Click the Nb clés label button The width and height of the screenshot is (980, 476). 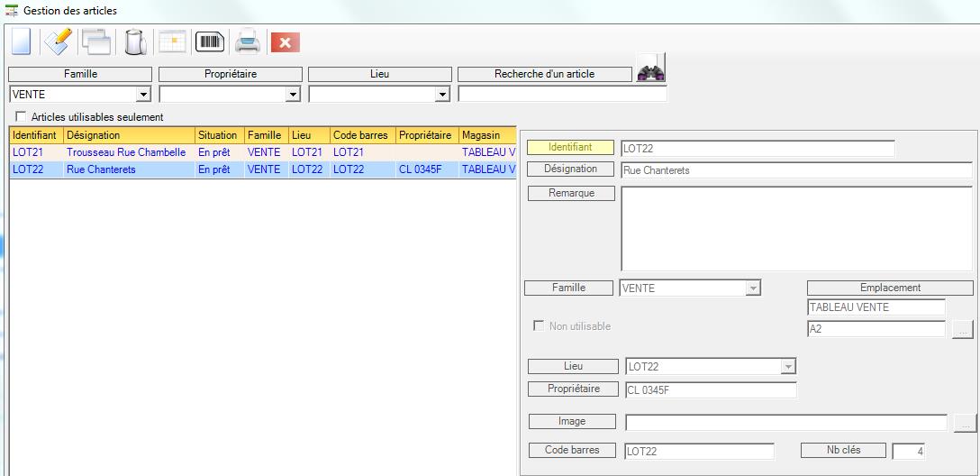tap(843, 450)
